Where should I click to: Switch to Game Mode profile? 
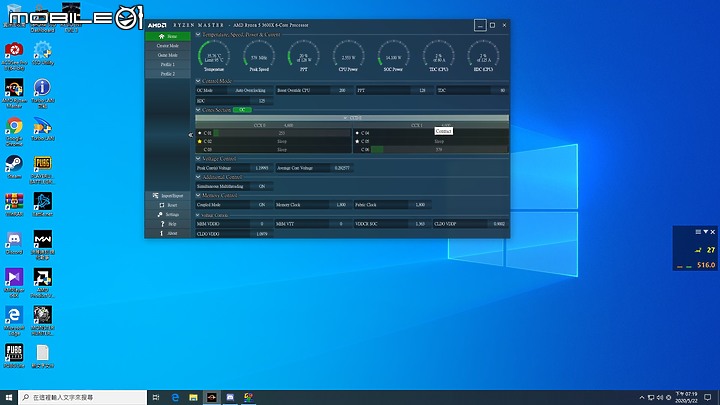[x=168, y=55]
